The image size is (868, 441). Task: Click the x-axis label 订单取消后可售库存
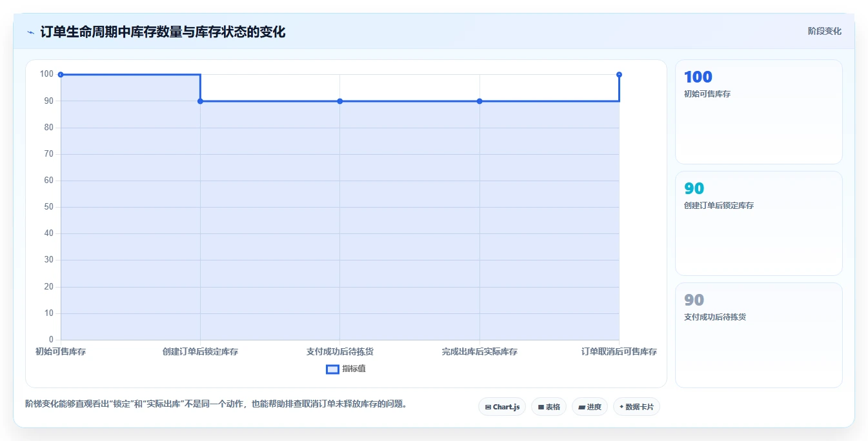coord(619,351)
